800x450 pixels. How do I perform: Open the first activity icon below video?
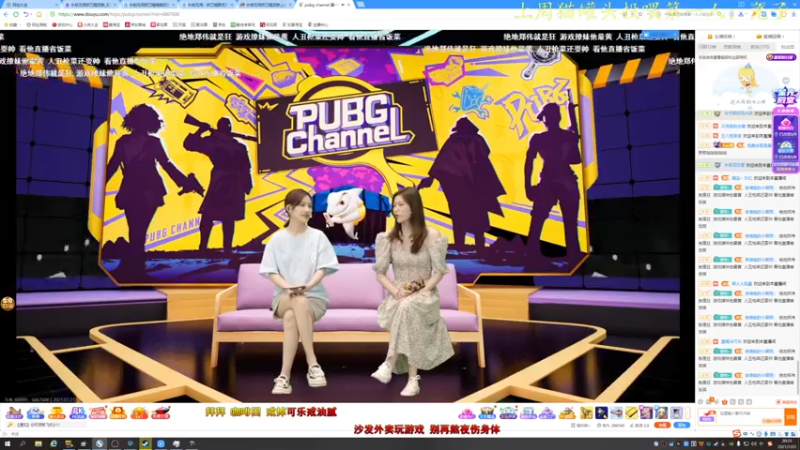pos(14,412)
